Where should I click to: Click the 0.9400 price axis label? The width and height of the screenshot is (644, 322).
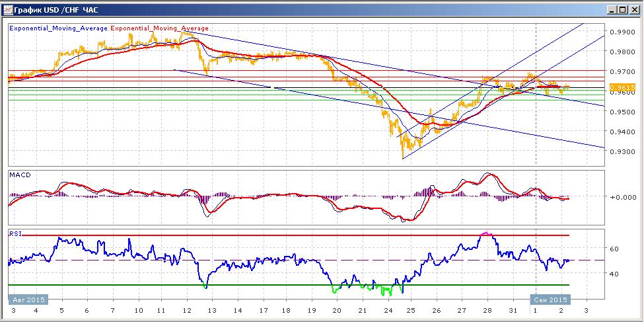(623, 132)
